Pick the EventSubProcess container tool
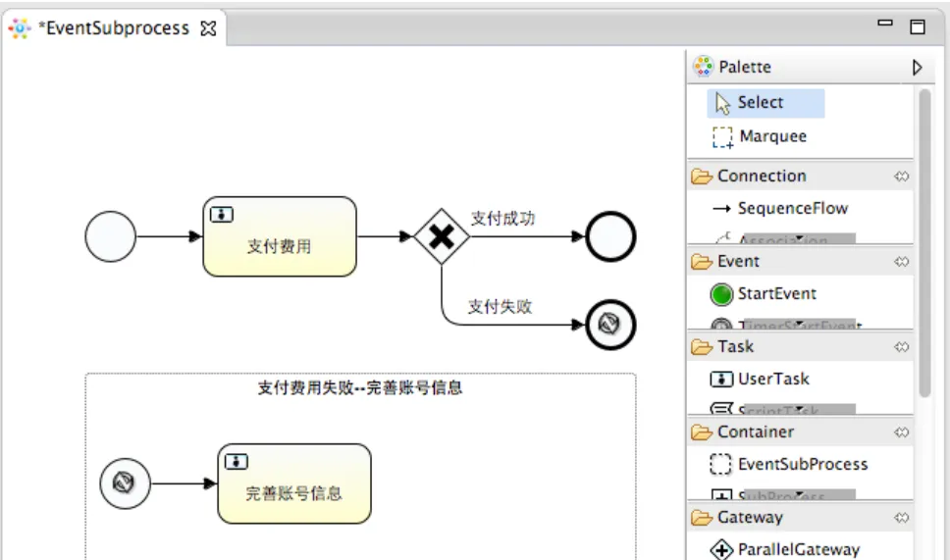This screenshot has height=560, width=950. tap(789, 464)
